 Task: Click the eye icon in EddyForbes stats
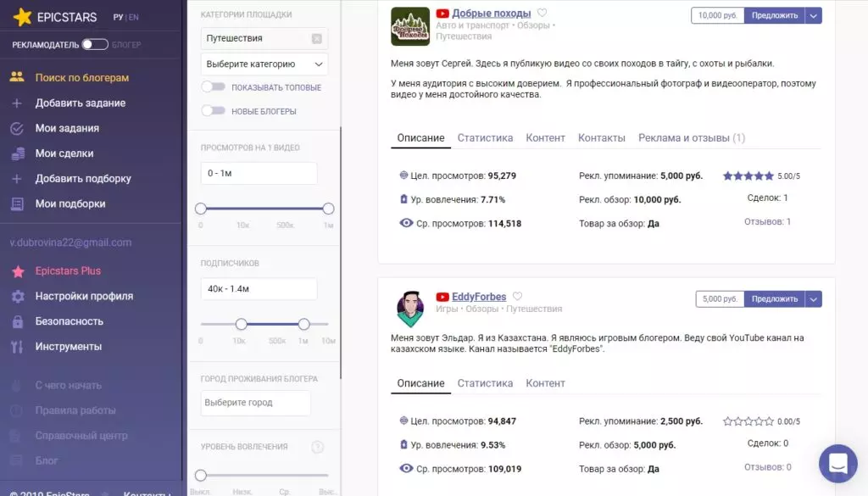coord(406,468)
